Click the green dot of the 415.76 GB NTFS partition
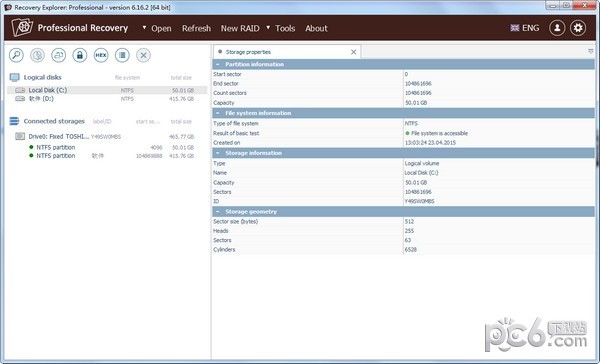The image size is (600, 364). (31, 155)
